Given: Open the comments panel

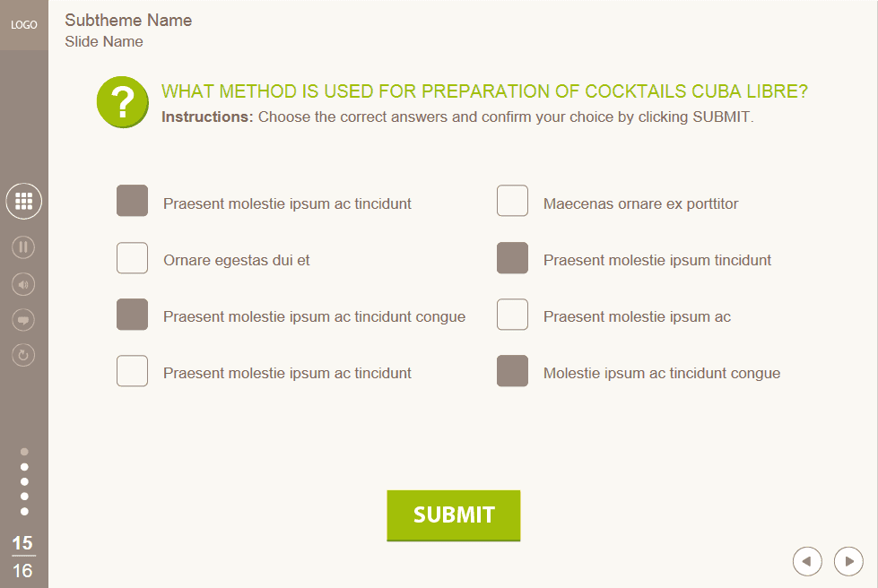Looking at the screenshot, I should coord(23,319).
